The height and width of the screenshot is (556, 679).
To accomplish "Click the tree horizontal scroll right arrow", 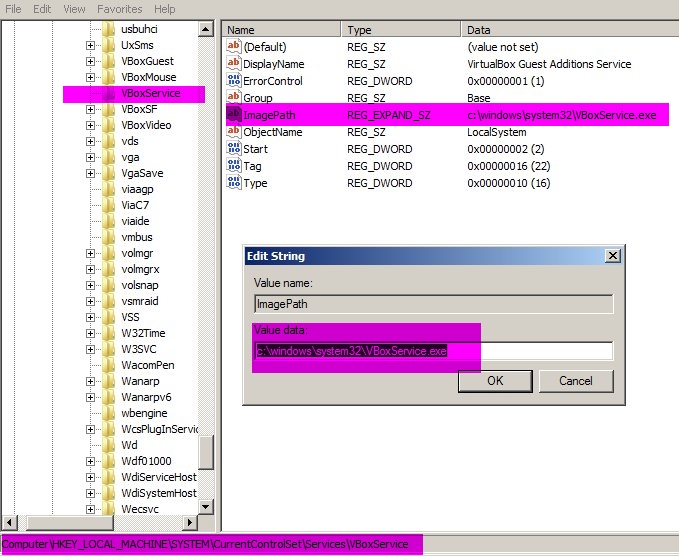I will click(x=189, y=523).
